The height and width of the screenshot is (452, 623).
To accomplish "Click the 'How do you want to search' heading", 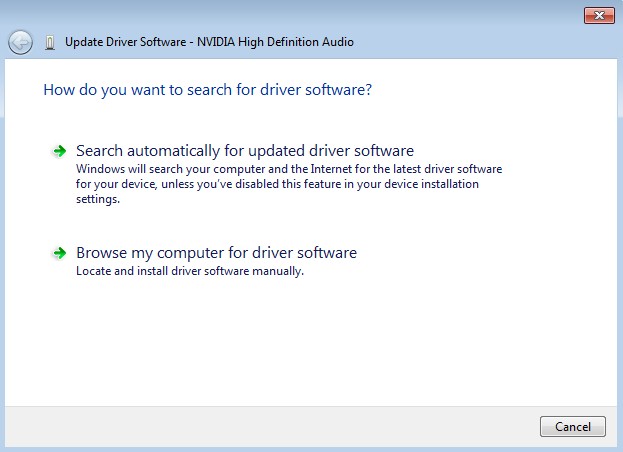I will (x=207, y=90).
